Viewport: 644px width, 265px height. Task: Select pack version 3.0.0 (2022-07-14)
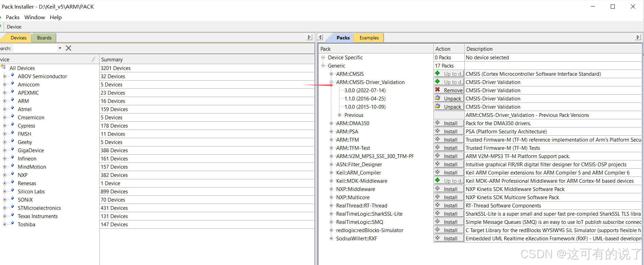tap(365, 90)
